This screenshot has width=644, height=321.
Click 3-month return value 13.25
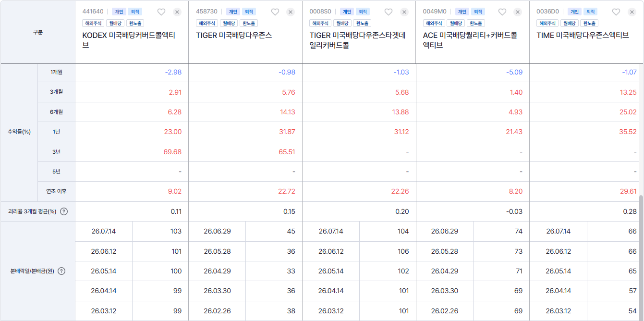coord(628,92)
